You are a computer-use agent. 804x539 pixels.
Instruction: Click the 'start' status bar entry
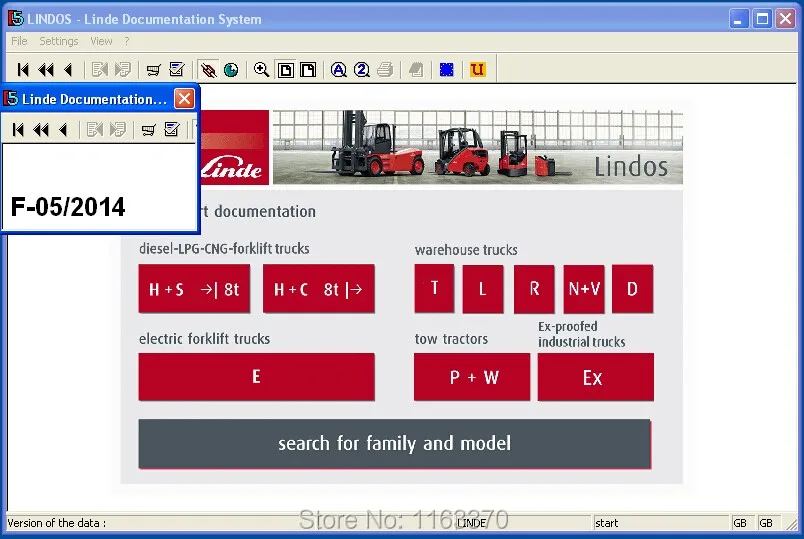(607, 523)
